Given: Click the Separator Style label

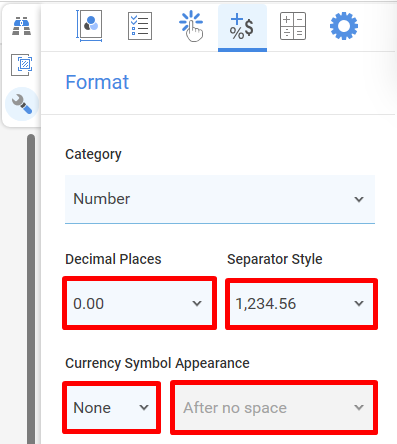Looking at the screenshot, I should (x=275, y=259).
